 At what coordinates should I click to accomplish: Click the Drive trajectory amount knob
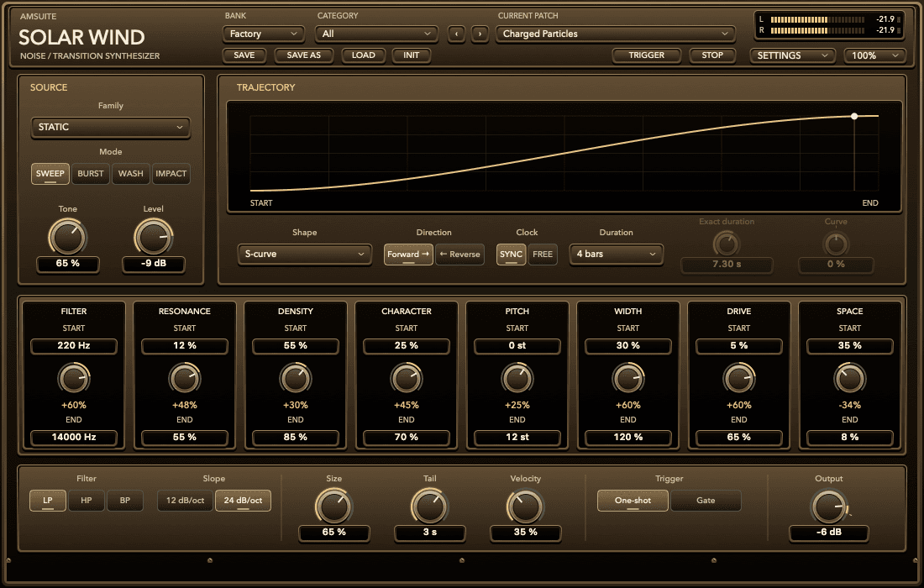[x=739, y=379]
